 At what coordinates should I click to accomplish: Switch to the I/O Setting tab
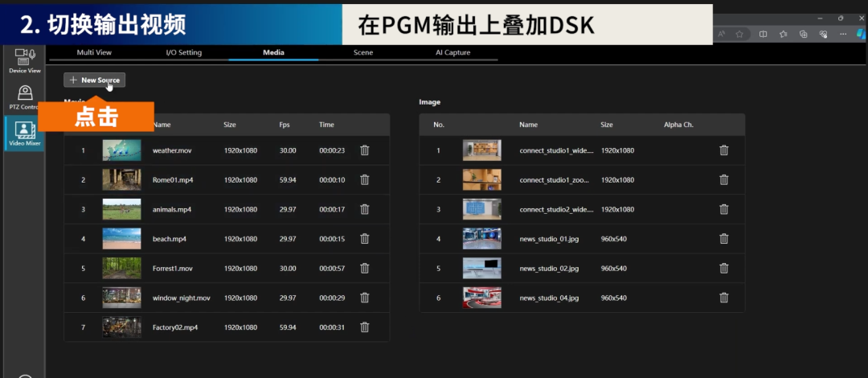coord(184,52)
